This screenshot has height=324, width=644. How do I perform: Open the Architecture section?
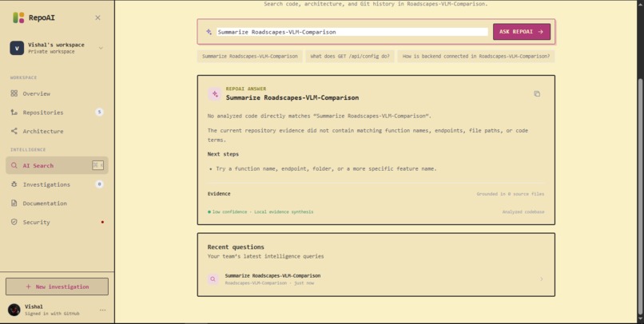click(57, 131)
